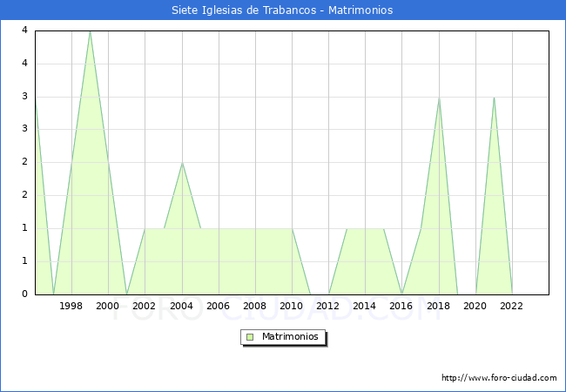The width and height of the screenshot is (566, 392).
Task: Select the 1998 x-axis label
Action: (x=71, y=306)
